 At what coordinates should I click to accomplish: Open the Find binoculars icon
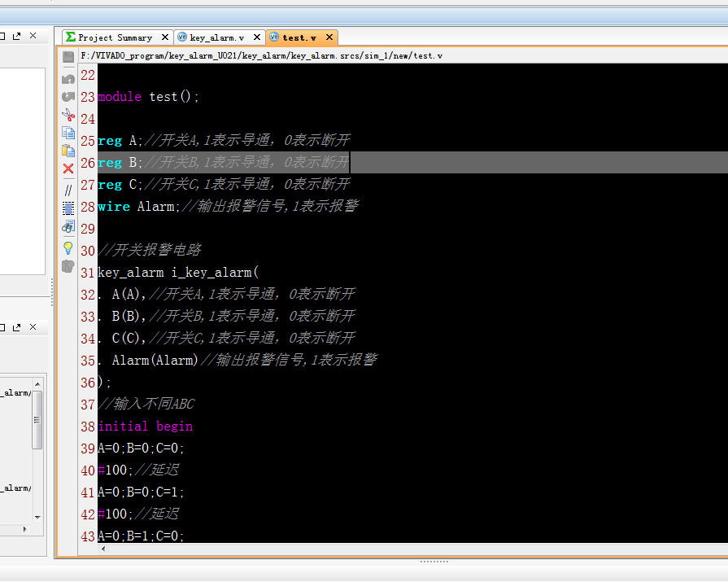tap(68, 226)
